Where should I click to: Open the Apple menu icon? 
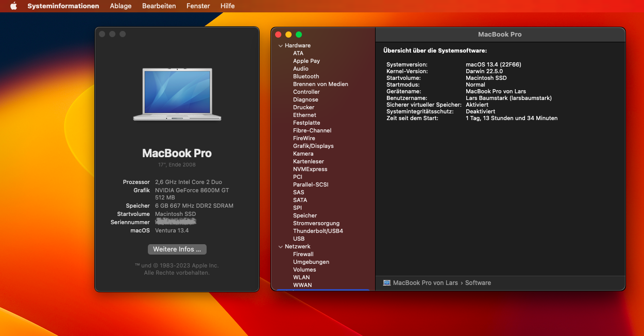13,6
